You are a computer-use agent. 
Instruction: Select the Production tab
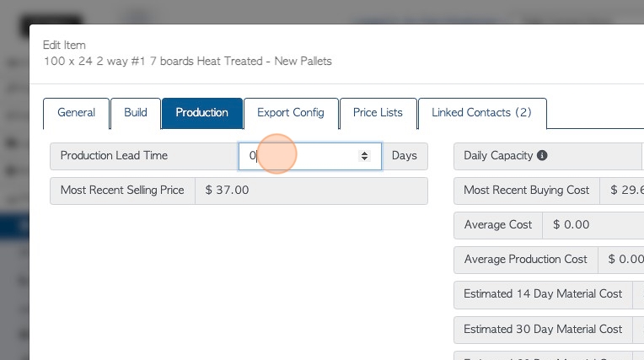point(202,113)
